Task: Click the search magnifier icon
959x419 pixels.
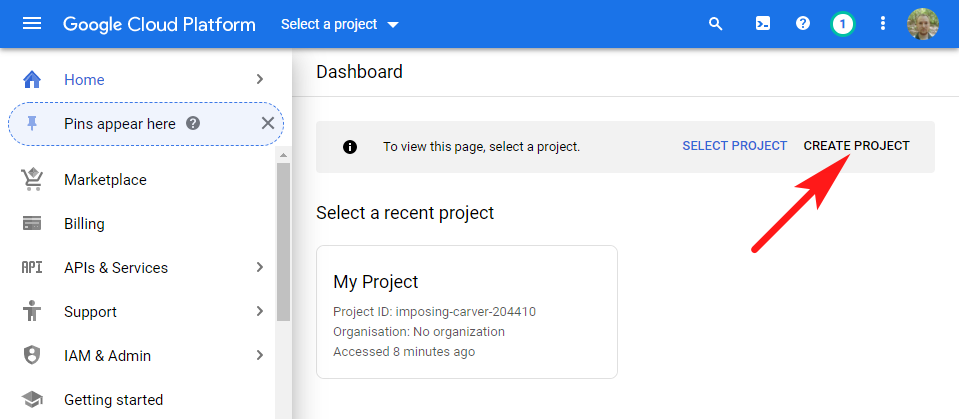Action: 716,24
